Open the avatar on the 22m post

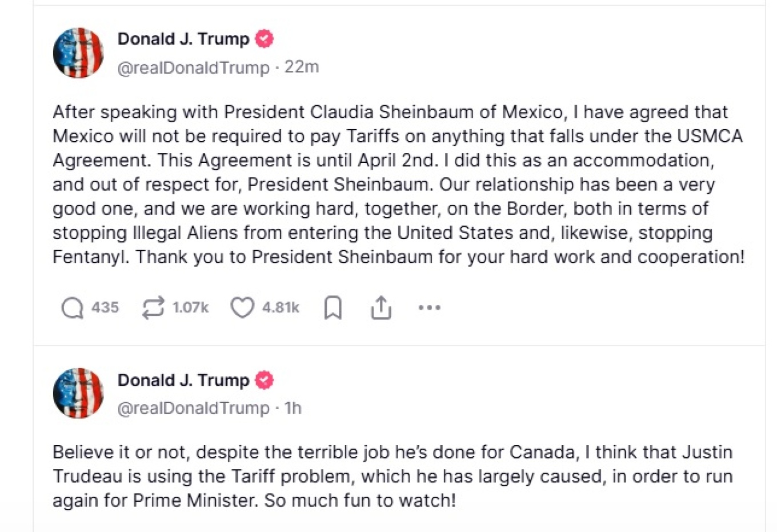[x=78, y=53]
